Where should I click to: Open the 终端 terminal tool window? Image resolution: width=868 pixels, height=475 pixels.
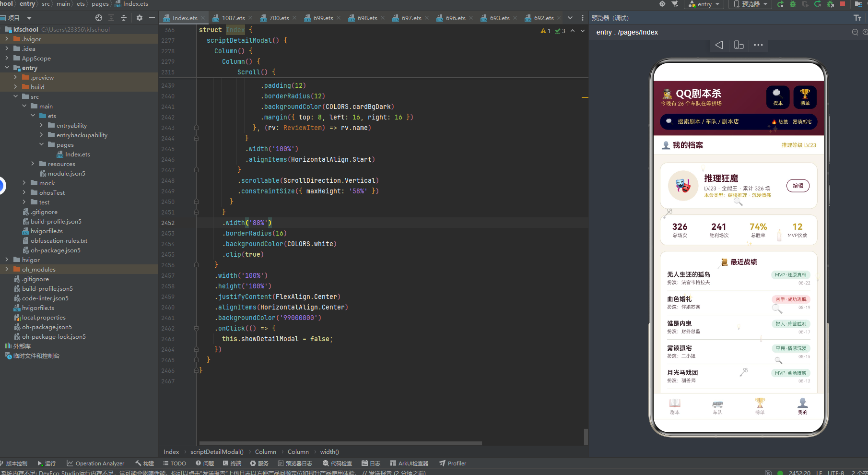[x=232, y=463]
